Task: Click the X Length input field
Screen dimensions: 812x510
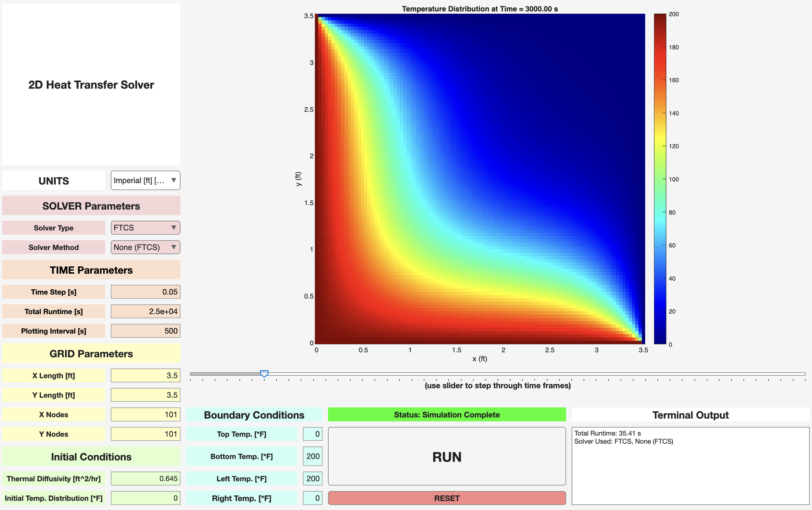Action: 145,375
